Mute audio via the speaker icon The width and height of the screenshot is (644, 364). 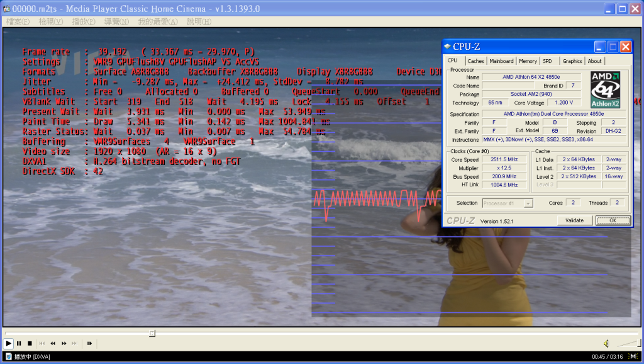pyautogui.click(x=606, y=343)
